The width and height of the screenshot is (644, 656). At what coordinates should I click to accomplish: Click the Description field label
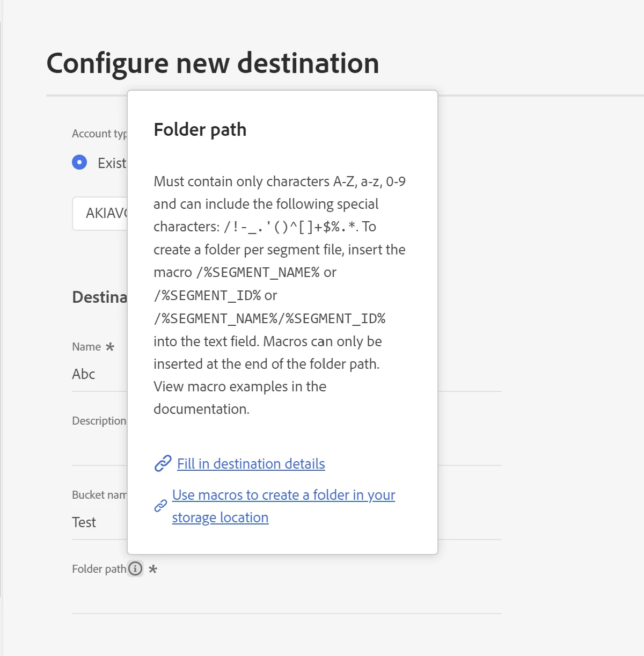pyautogui.click(x=99, y=421)
